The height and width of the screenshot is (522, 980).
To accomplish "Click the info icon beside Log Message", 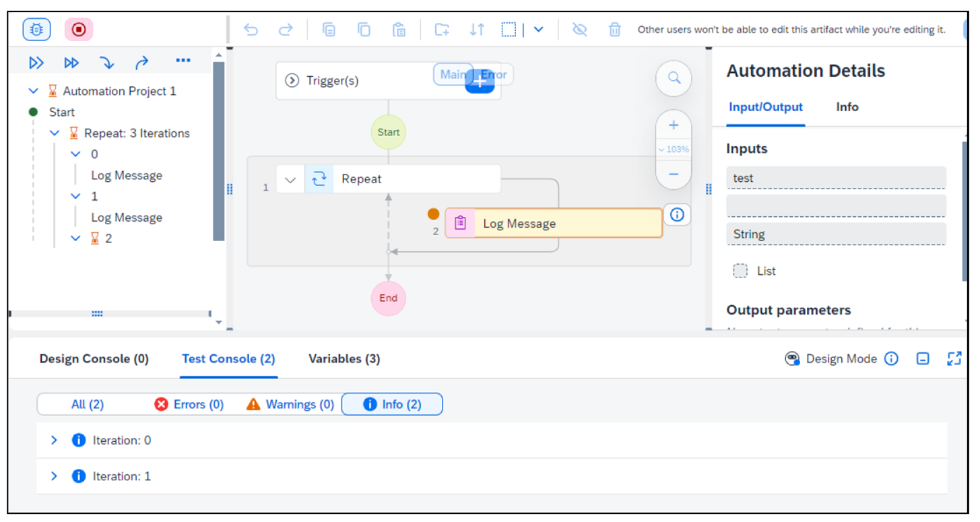I will 677,215.
